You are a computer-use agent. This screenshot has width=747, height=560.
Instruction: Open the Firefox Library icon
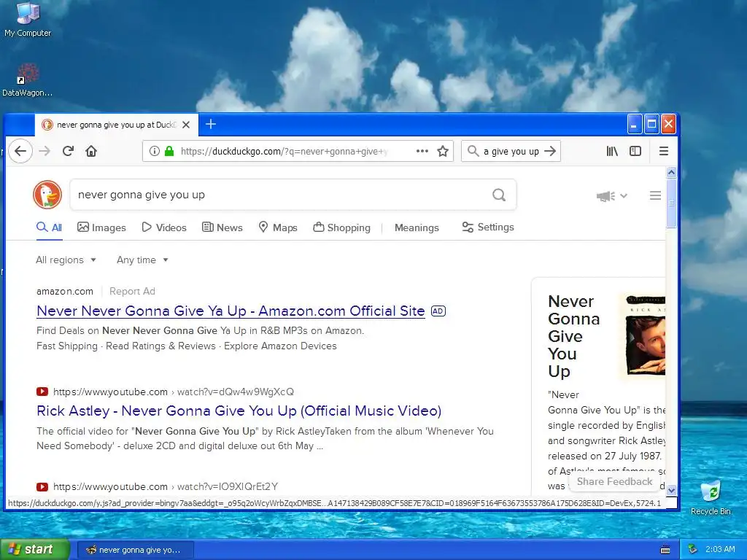612,152
